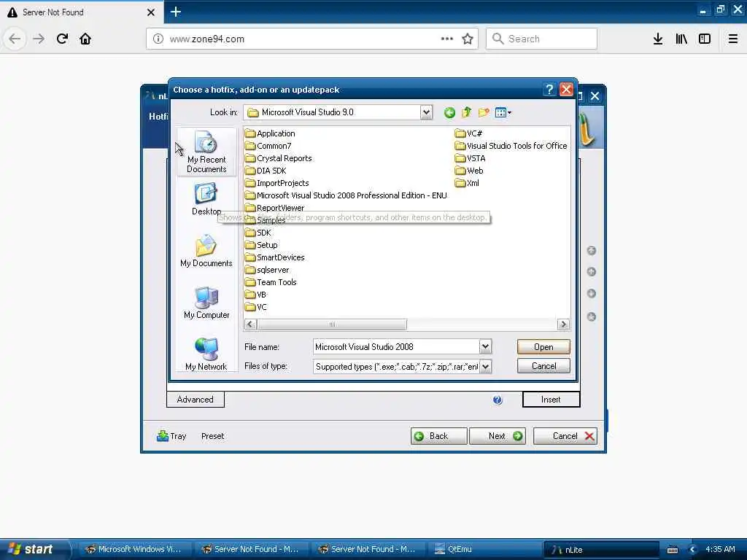Open My Network place
The width and height of the screenshot is (747, 560).
point(206,354)
